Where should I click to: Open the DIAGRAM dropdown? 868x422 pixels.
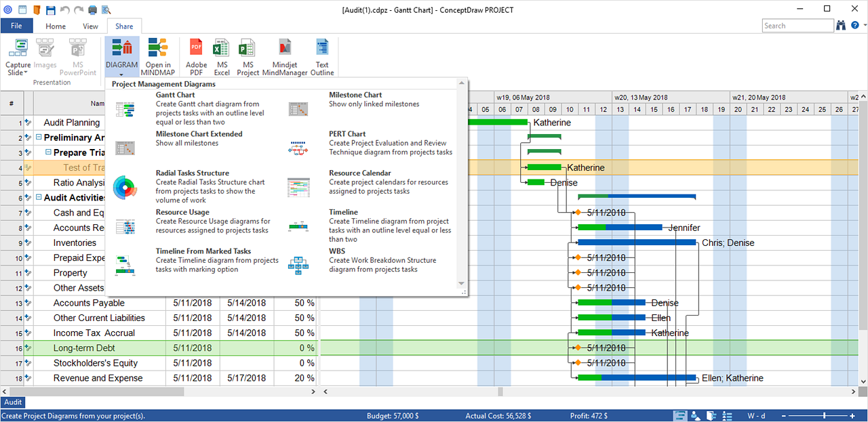click(x=121, y=57)
